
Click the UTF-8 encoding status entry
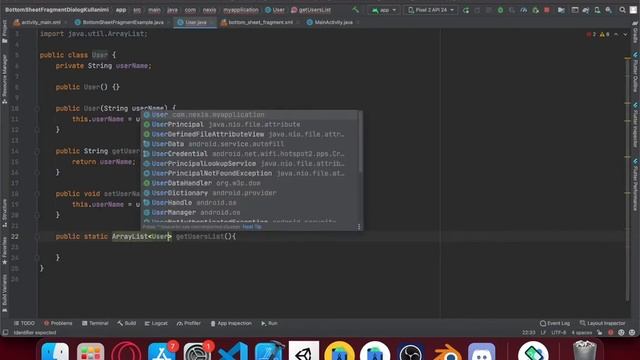click(x=558, y=333)
